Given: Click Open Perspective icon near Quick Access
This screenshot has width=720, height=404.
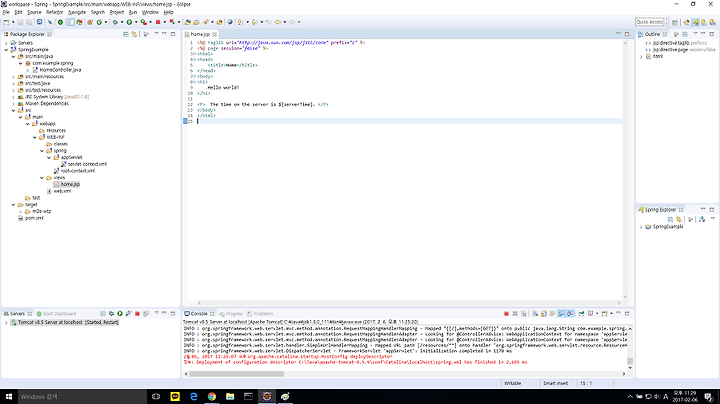Looking at the screenshot, I should tap(675, 22).
